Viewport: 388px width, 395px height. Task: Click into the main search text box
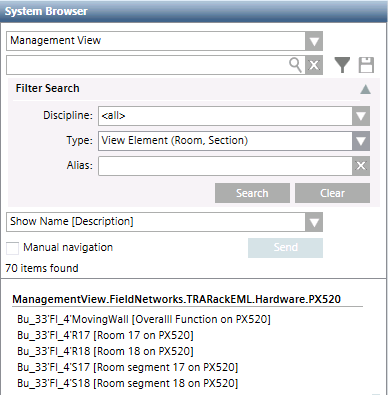147,65
